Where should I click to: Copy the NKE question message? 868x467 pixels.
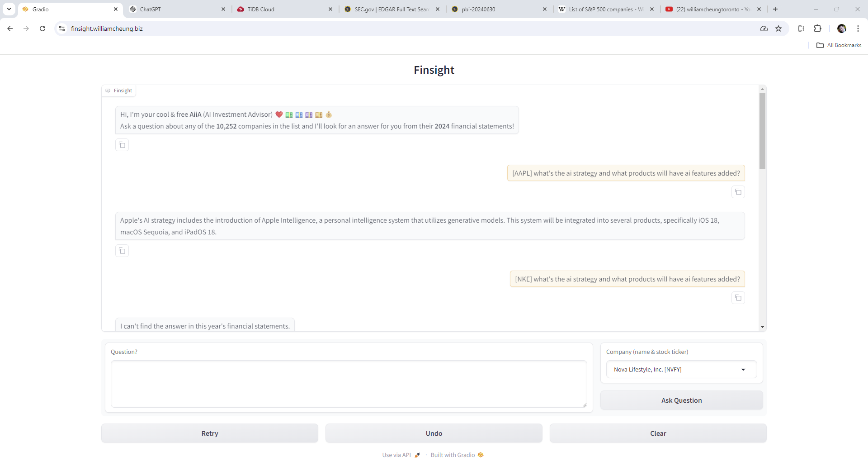click(x=738, y=298)
